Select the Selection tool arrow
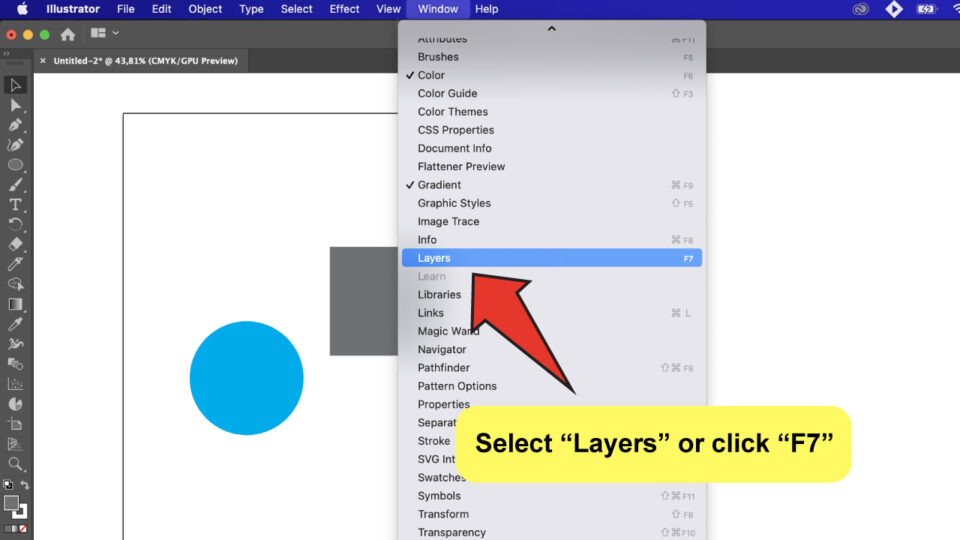 15,85
